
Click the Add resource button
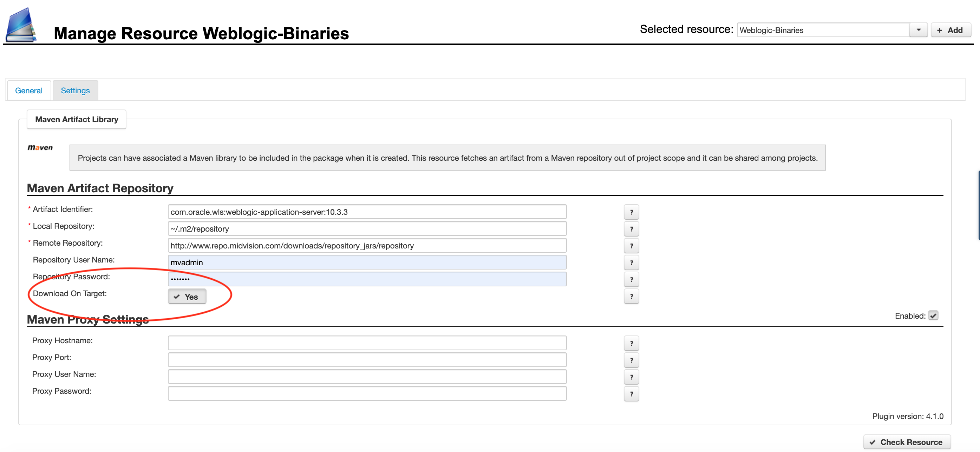click(950, 30)
